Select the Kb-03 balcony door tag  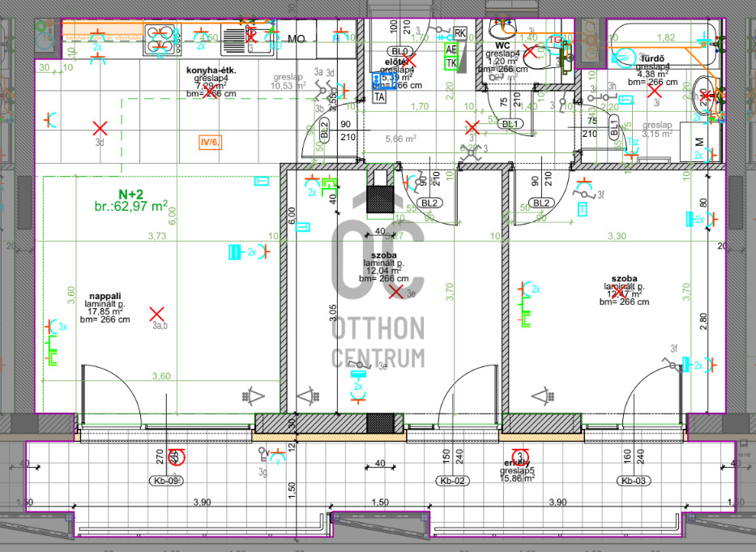coord(633,481)
